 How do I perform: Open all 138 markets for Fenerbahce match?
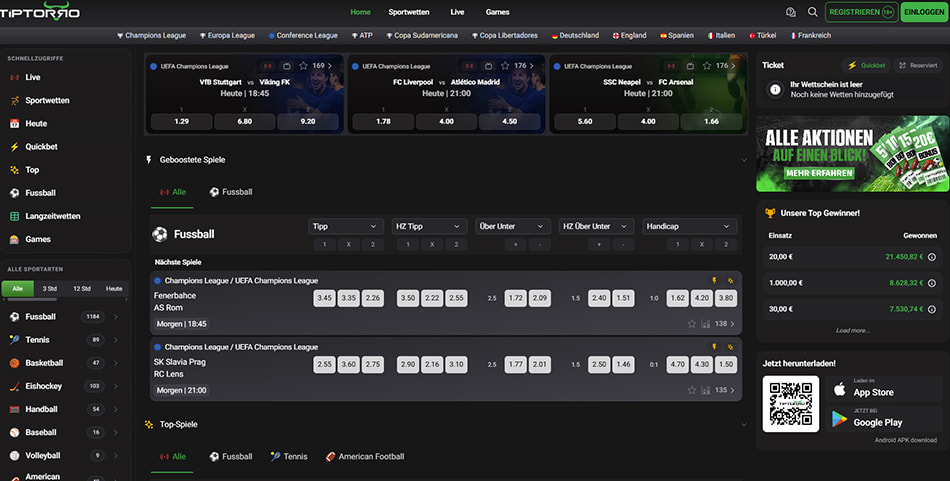[x=725, y=323]
